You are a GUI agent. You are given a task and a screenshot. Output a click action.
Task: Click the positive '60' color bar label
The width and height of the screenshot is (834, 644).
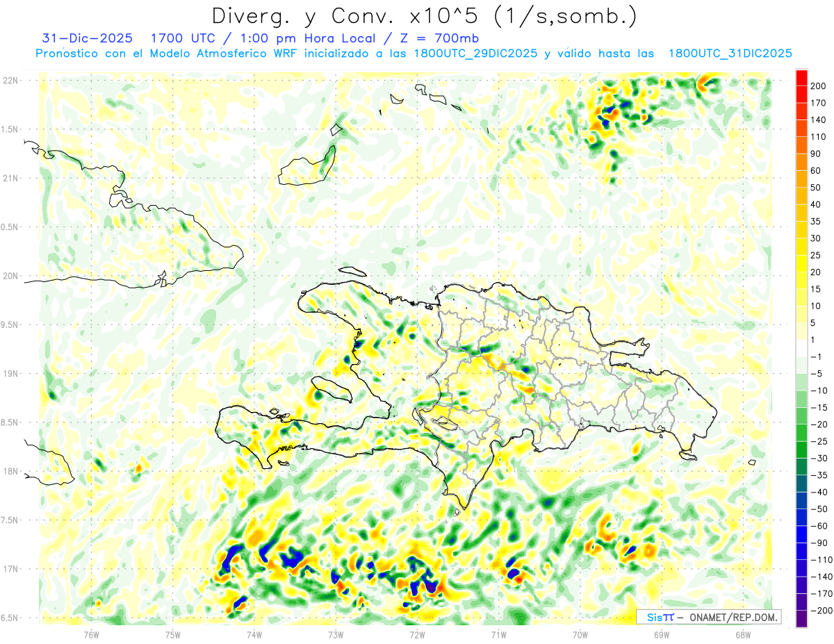[x=817, y=171]
